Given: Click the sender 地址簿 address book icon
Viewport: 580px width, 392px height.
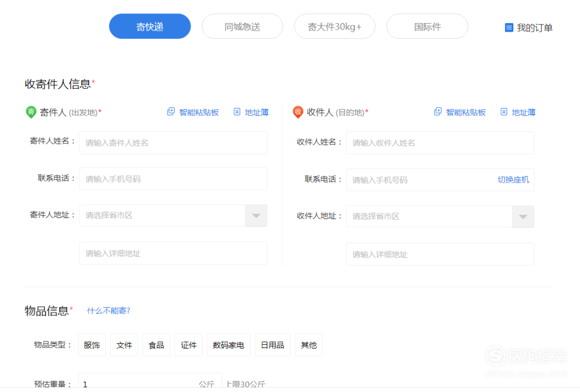Looking at the screenshot, I should coord(237,112).
